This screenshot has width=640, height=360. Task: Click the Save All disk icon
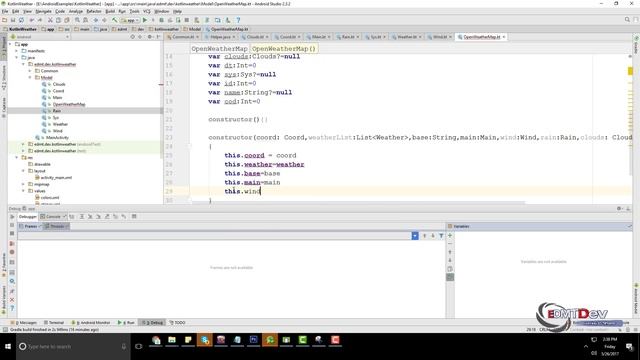(x=13, y=20)
